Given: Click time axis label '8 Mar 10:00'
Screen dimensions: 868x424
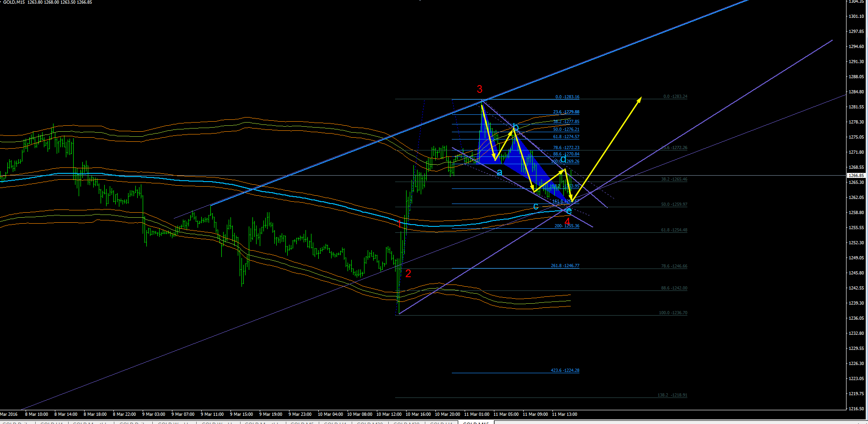Looking at the screenshot, I should [37, 414].
